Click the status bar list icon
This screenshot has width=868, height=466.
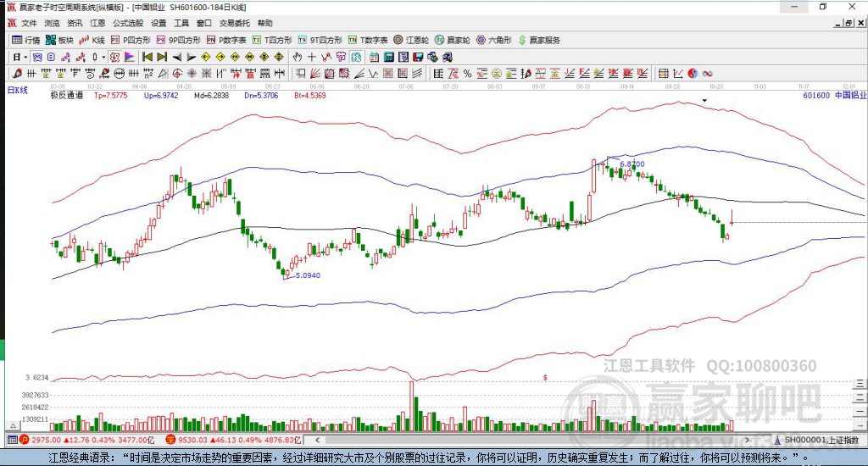(12, 440)
